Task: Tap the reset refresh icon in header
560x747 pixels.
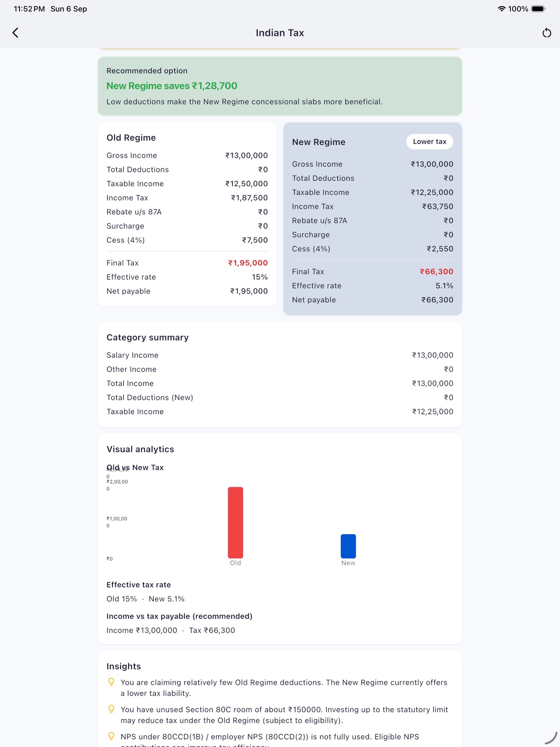Action: (x=547, y=33)
